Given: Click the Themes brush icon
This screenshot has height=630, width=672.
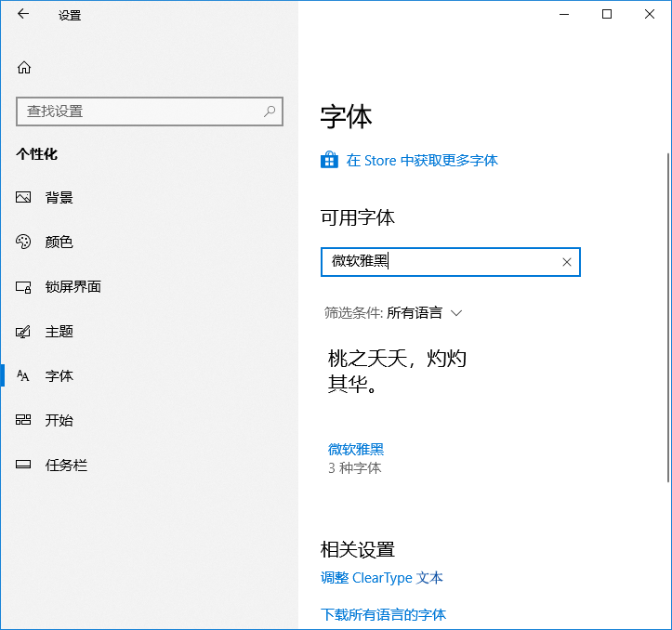Looking at the screenshot, I should coord(24,331).
